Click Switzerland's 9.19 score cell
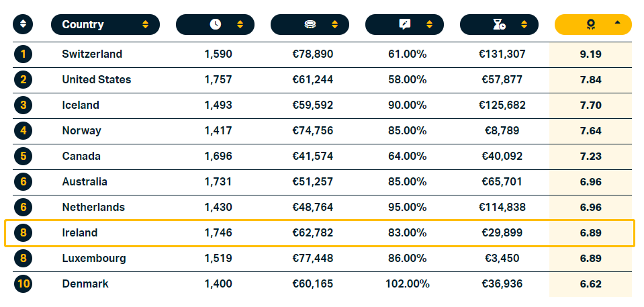The width and height of the screenshot is (644, 307). click(590, 54)
